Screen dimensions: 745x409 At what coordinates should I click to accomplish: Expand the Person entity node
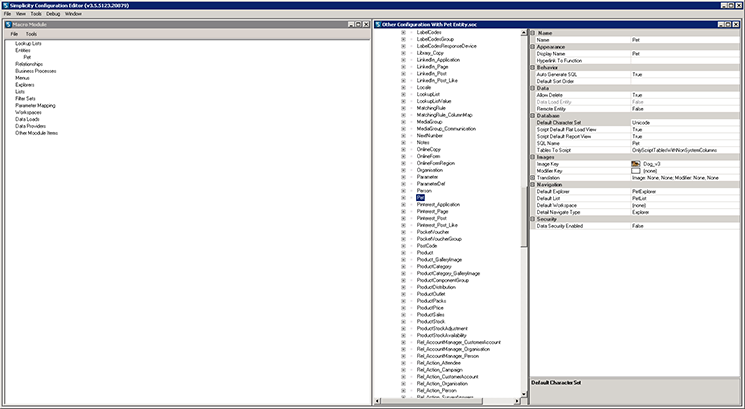[403, 190]
